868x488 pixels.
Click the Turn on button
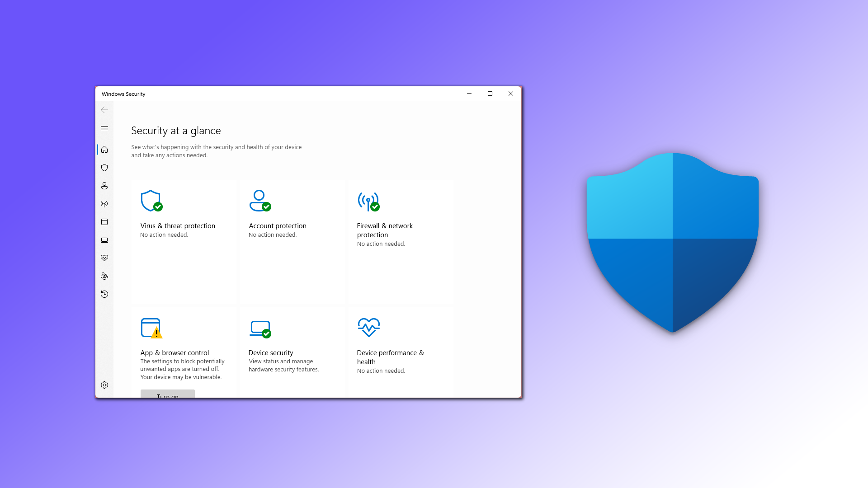tap(168, 394)
